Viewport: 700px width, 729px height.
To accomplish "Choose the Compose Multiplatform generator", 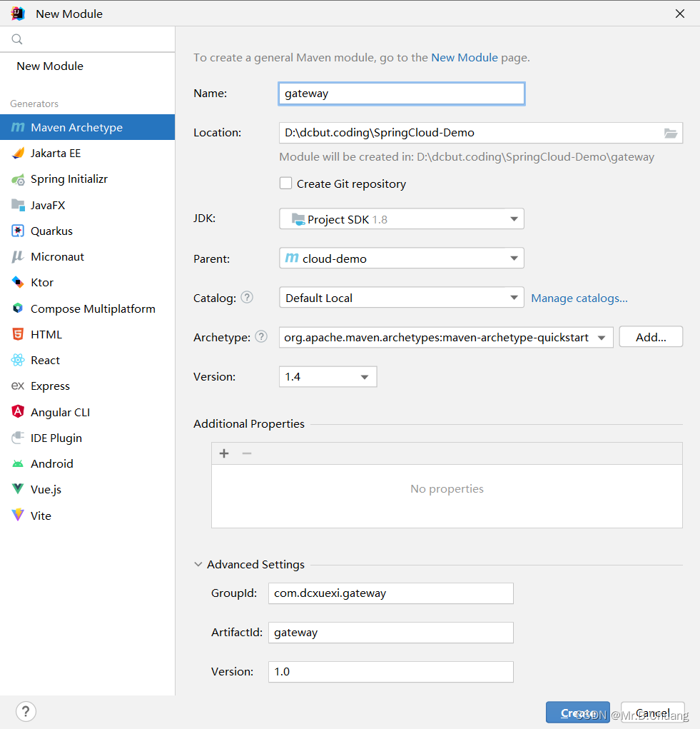I will pos(87,308).
